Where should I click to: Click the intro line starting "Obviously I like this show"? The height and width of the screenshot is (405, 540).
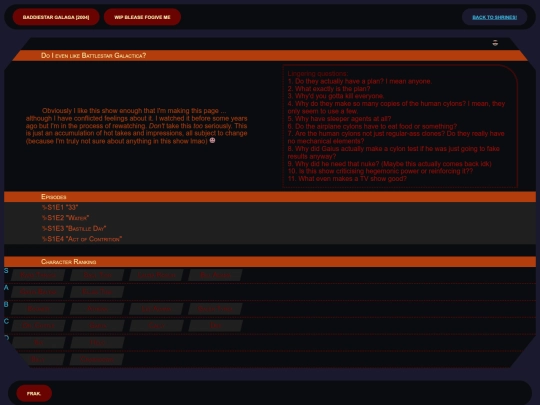pos(134,111)
